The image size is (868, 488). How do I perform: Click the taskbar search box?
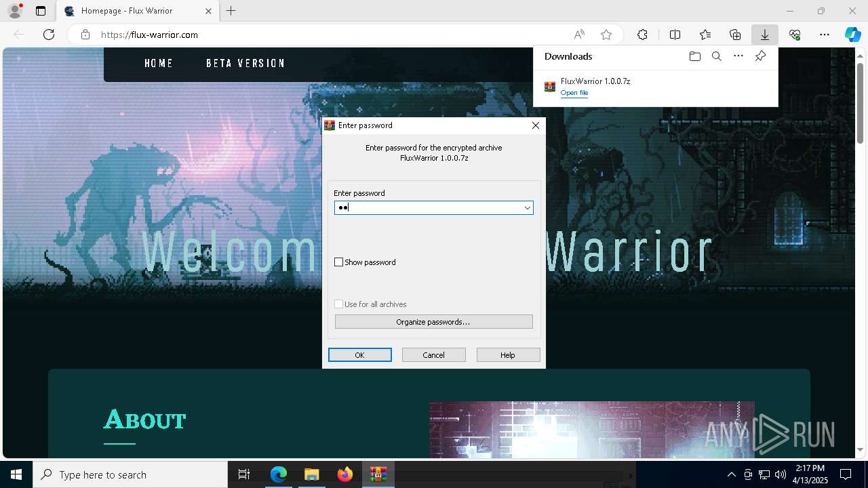click(130, 474)
